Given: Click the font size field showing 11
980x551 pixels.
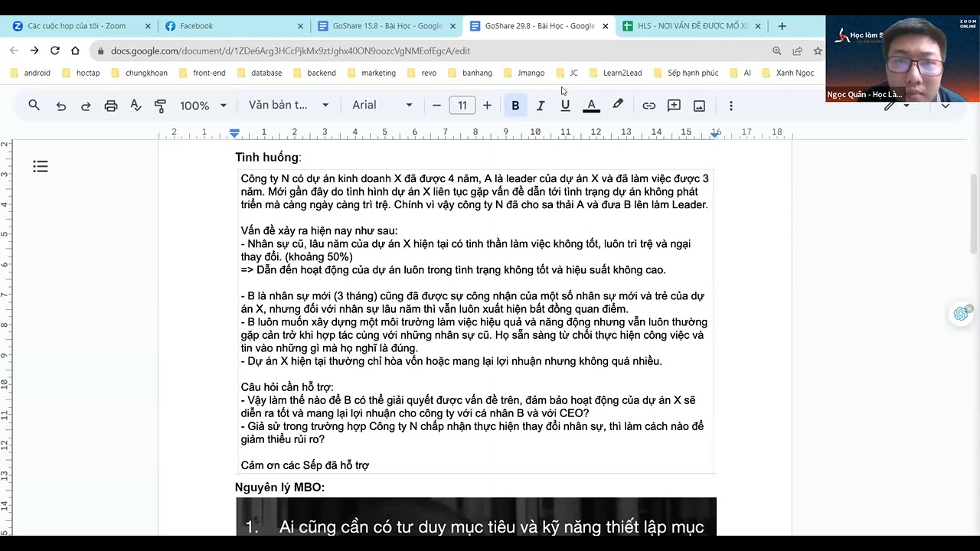Looking at the screenshot, I should coord(462,106).
